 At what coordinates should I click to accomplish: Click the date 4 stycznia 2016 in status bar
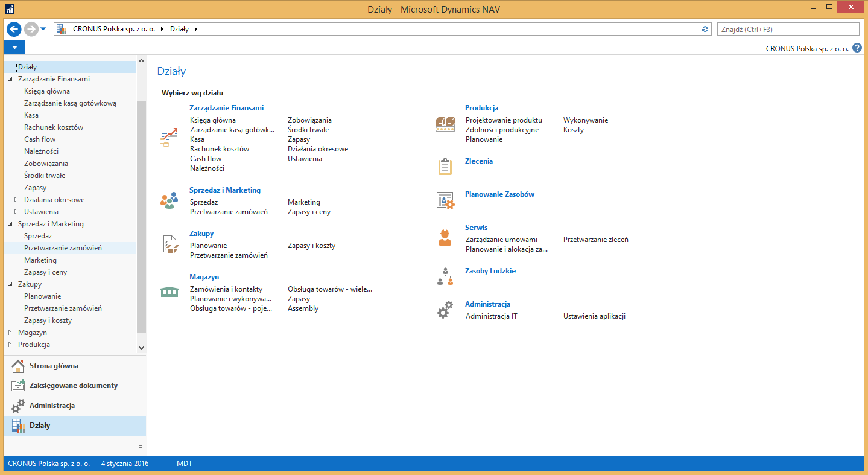[x=125, y=464]
